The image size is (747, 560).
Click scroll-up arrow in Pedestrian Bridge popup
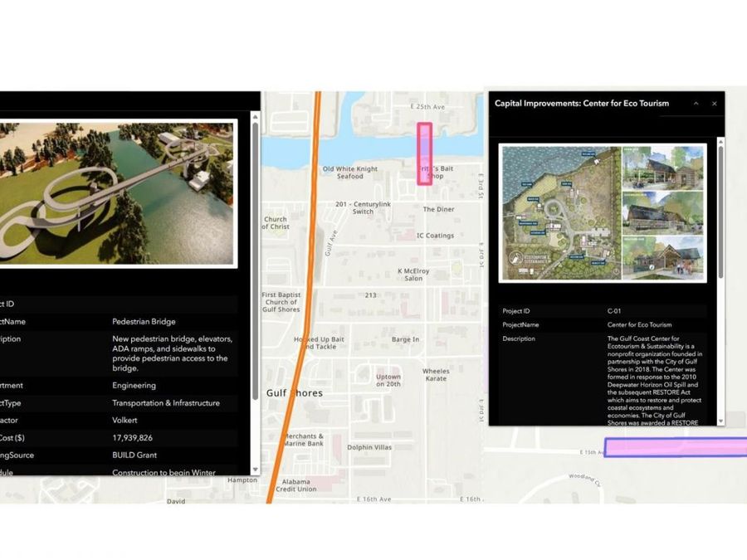pyautogui.click(x=254, y=118)
